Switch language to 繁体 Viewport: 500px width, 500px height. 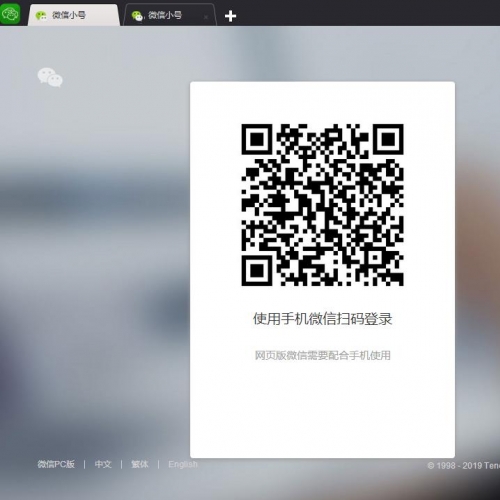click(x=140, y=464)
